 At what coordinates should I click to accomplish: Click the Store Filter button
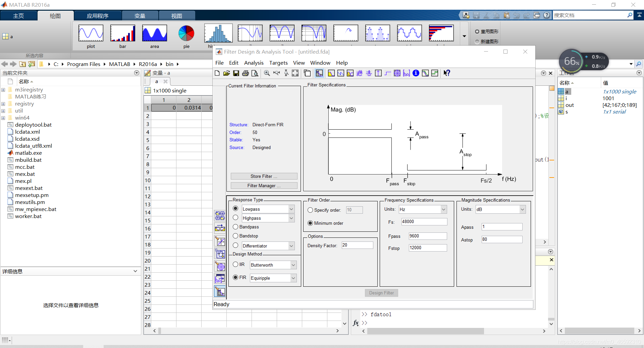pos(264,176)
